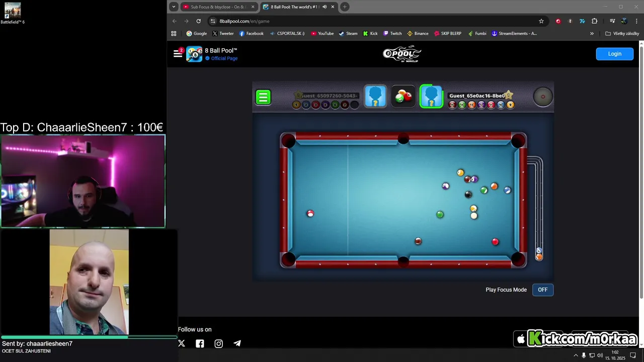Expand the hidden bookmarks chevron
Screen dimensions: 644x362
point(592,34)
